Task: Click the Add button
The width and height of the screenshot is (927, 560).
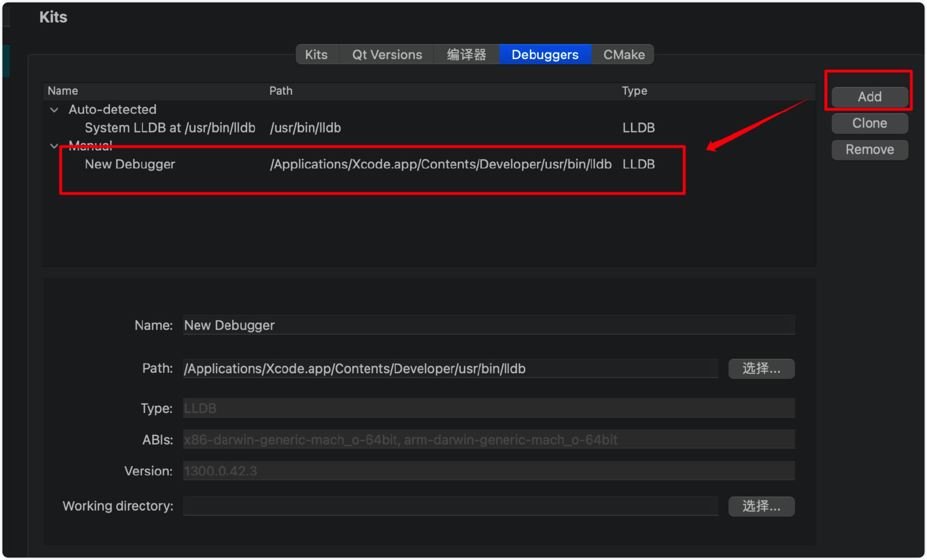Action: [x=869, y=97]
